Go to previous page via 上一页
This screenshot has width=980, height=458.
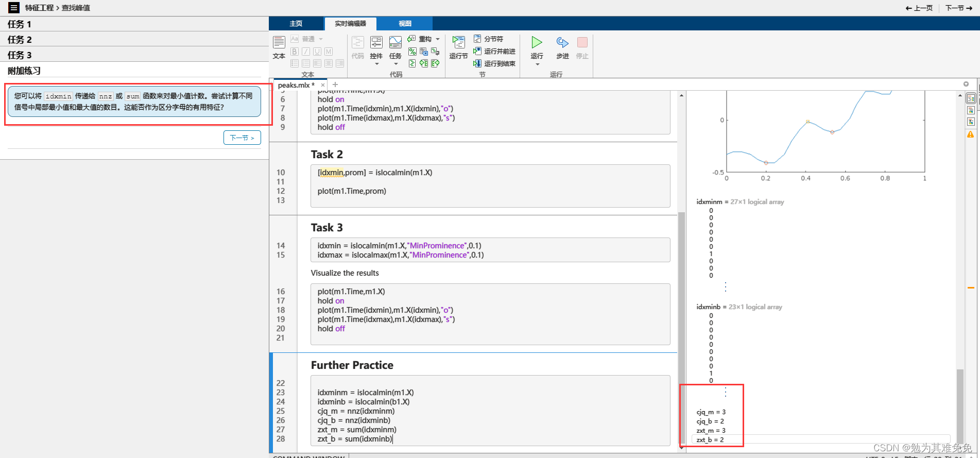919,8
